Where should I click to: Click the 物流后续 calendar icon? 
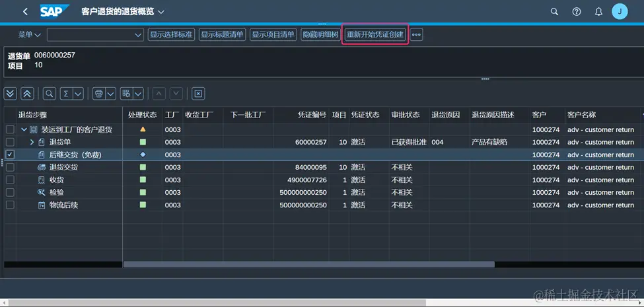coord(41,205)
